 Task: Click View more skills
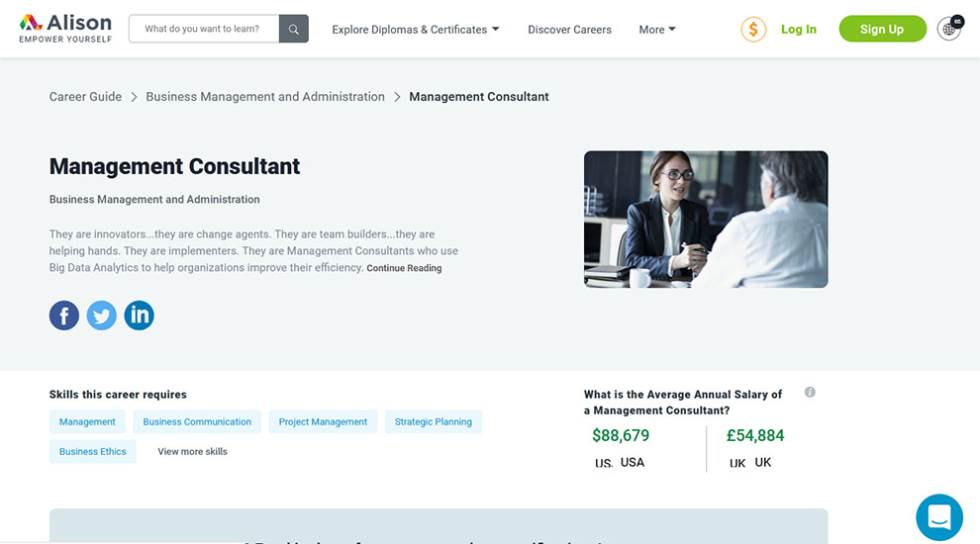pyautogui.click(x=192, y=452)
